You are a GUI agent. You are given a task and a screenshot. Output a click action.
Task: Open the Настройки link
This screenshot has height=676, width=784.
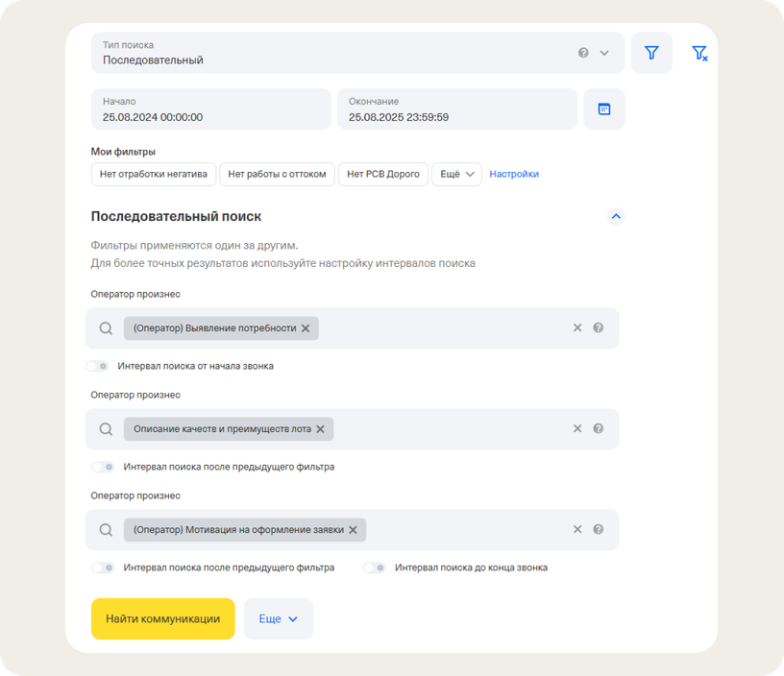[x=514, y=174]
